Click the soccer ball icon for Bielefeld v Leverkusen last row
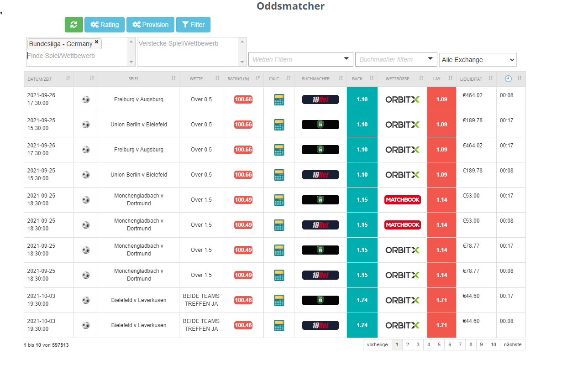Screen dimensions: 588x365 click(86, 325)
